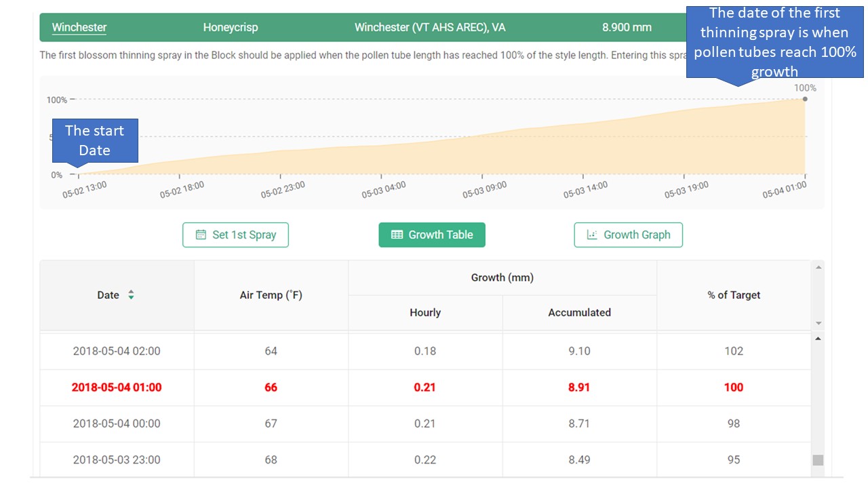
Task: Click the 05-02 13:00 start time axis label
Action: click(85, 189)
